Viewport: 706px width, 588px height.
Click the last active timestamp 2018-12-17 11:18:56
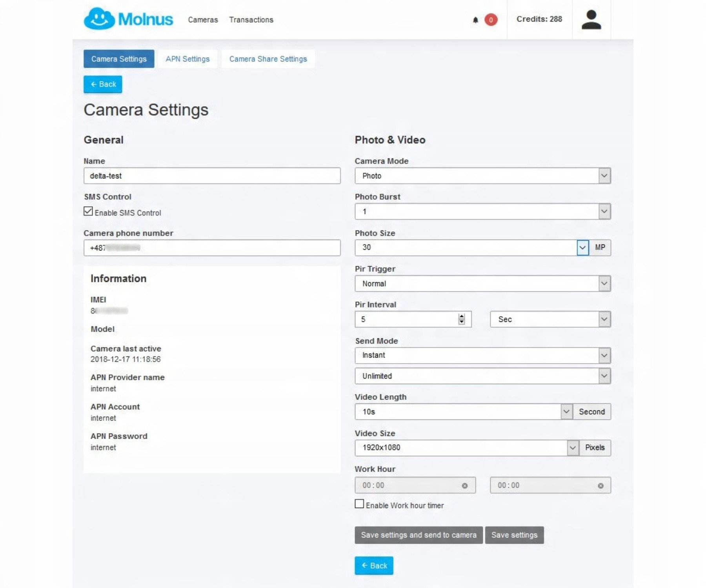(126, 359)
